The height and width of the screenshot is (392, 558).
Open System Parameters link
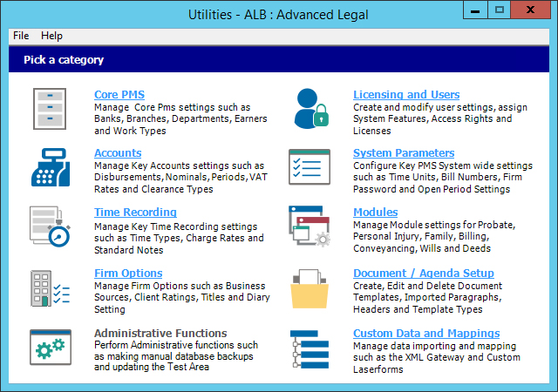(x=404, y=152)
